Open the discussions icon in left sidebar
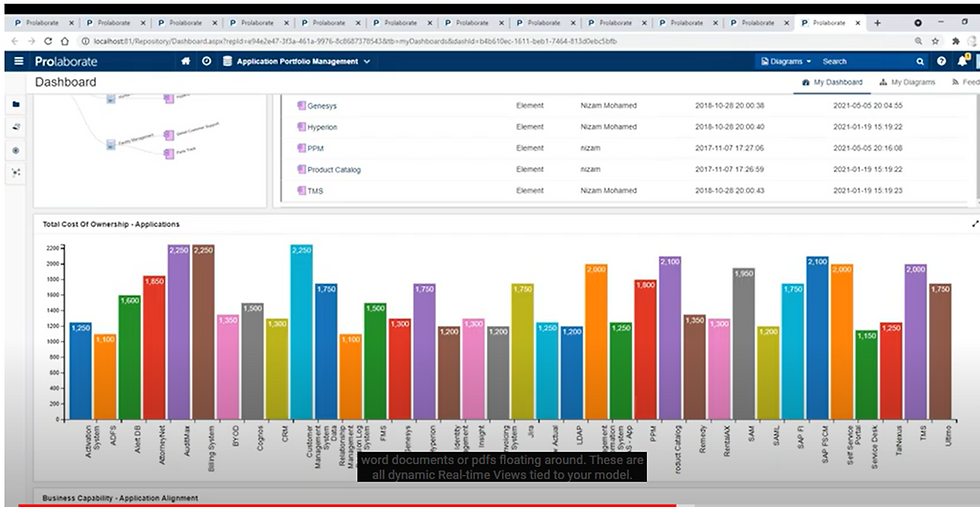 tap(16, 127)
